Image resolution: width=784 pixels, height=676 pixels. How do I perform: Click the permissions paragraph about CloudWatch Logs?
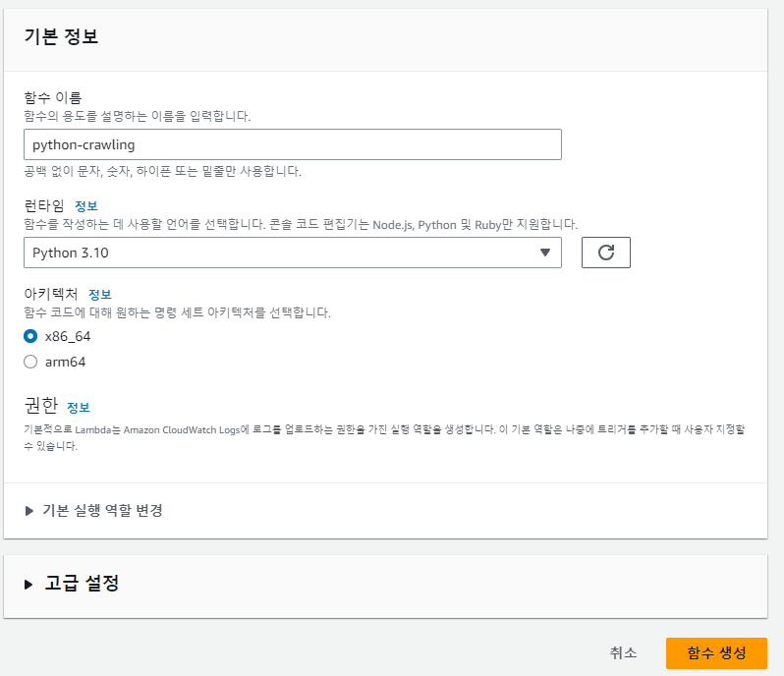[x=384, y=437]
